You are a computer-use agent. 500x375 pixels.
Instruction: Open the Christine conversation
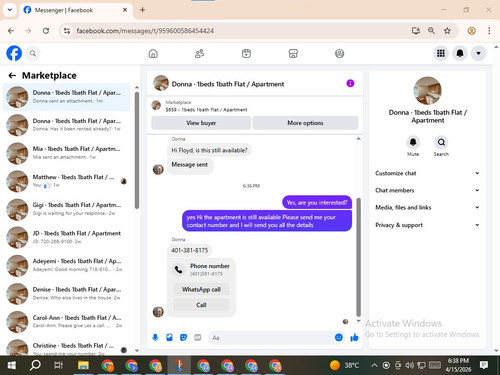click(66, 348)
